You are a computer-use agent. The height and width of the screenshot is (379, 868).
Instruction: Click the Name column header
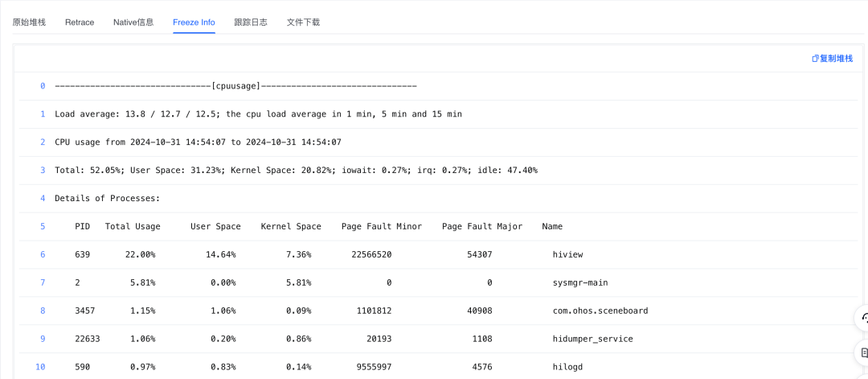click(552, 226)
